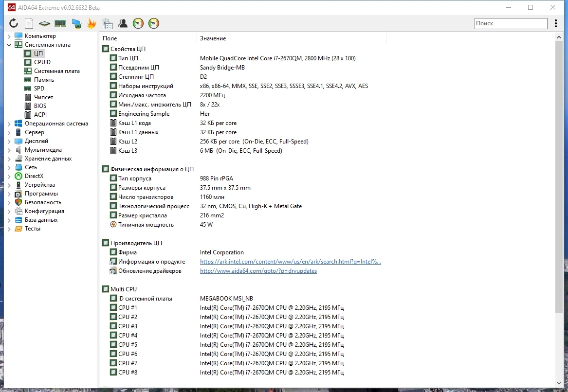Click the Безопасность shield icon

[18, 202]
